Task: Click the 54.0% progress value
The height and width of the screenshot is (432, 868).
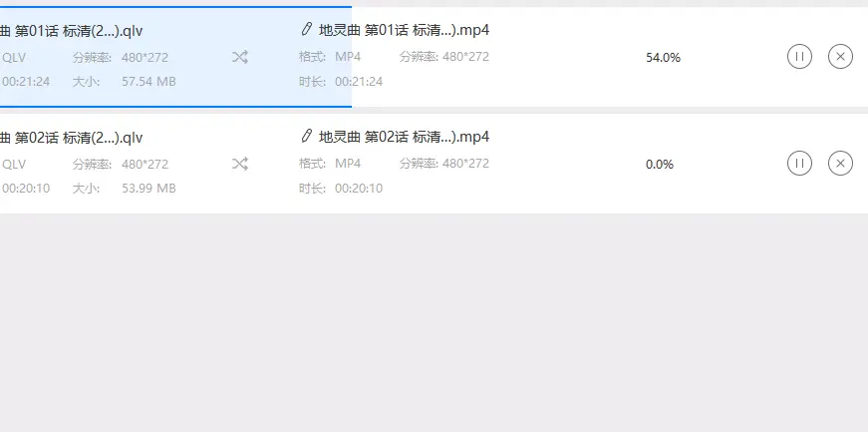Action: (x=663, y=58)
